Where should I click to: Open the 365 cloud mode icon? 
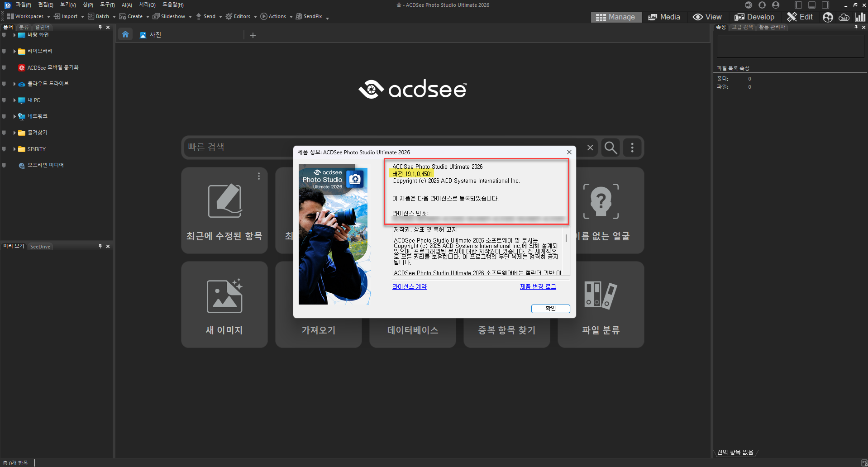(844, 17)
